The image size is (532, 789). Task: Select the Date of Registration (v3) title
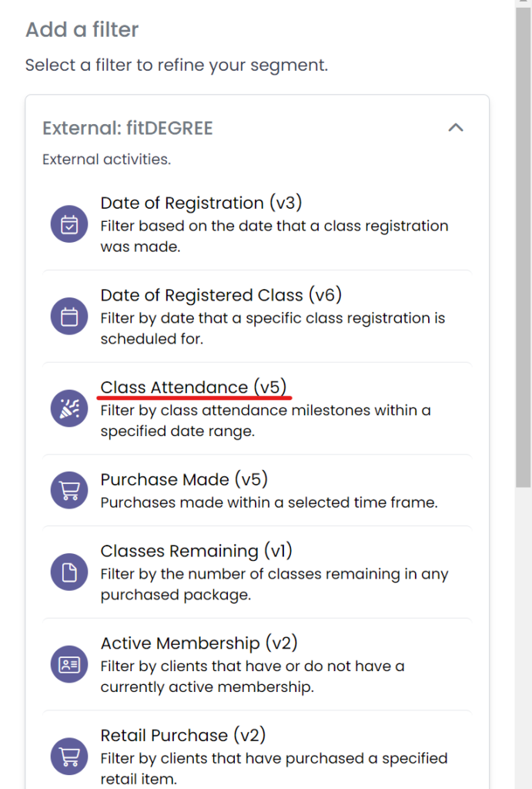coord(201,203)
